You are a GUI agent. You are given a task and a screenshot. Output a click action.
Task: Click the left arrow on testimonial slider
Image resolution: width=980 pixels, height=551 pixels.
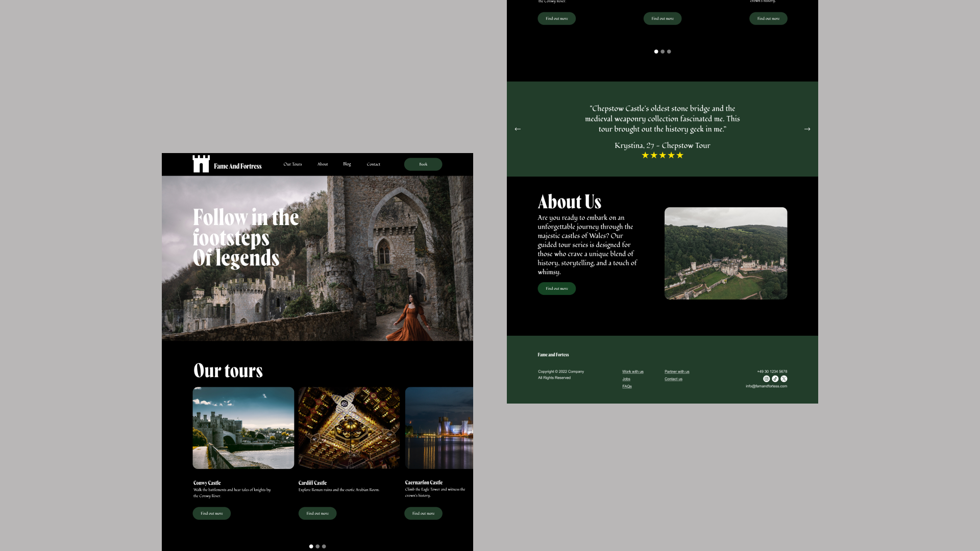[518, 129]
